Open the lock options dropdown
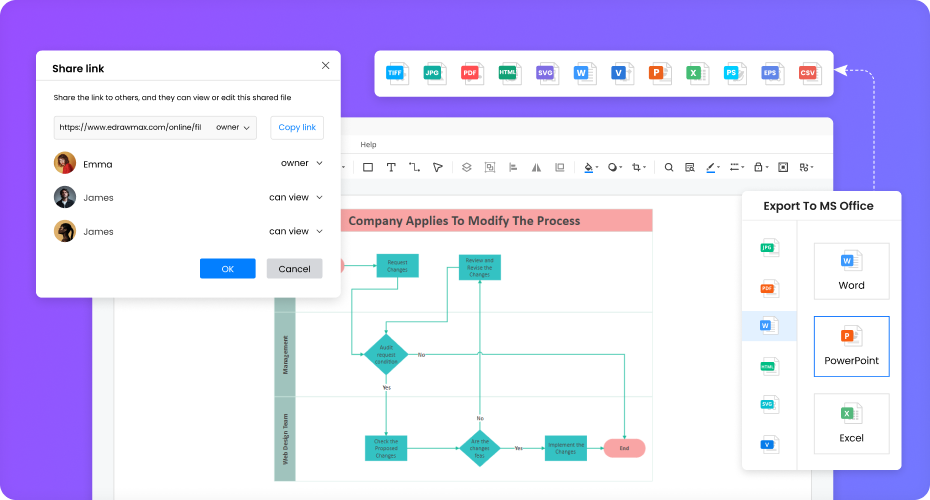This screenshot has width=930, height=500. click(x=761, y=168)
